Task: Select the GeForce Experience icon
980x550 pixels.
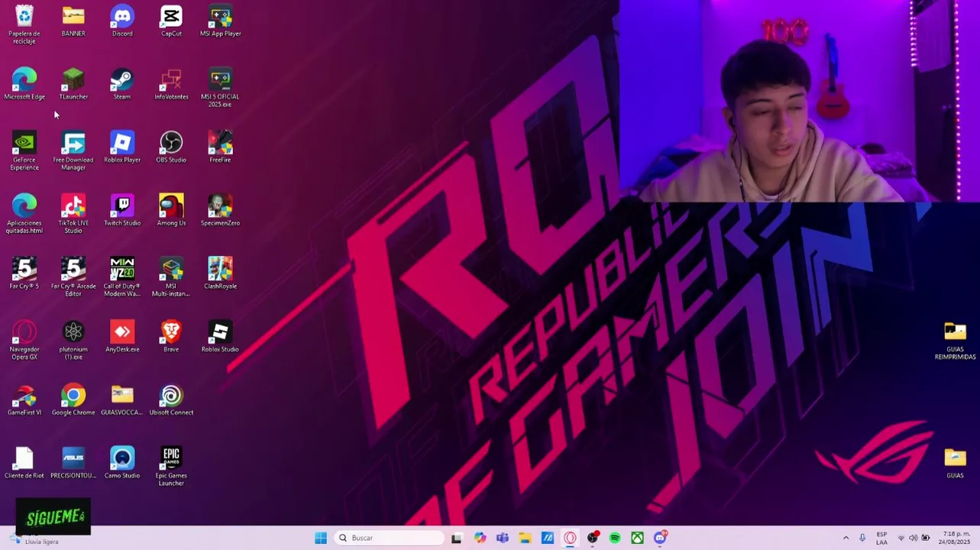Action: [24, 151]
